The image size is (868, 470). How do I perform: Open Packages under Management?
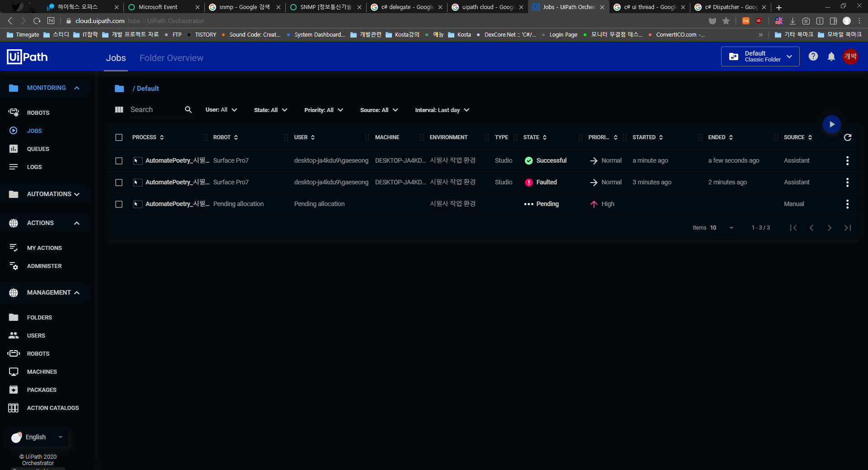[42, 390]
